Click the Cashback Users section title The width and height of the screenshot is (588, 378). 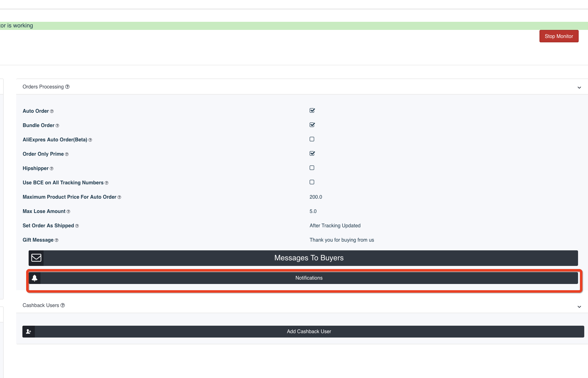coord(41,305)
